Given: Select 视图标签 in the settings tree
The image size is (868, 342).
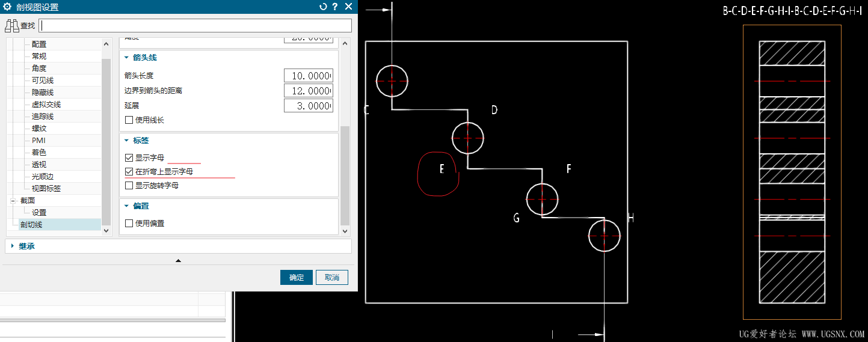Looking at the screenshot, I should [46, 188].
